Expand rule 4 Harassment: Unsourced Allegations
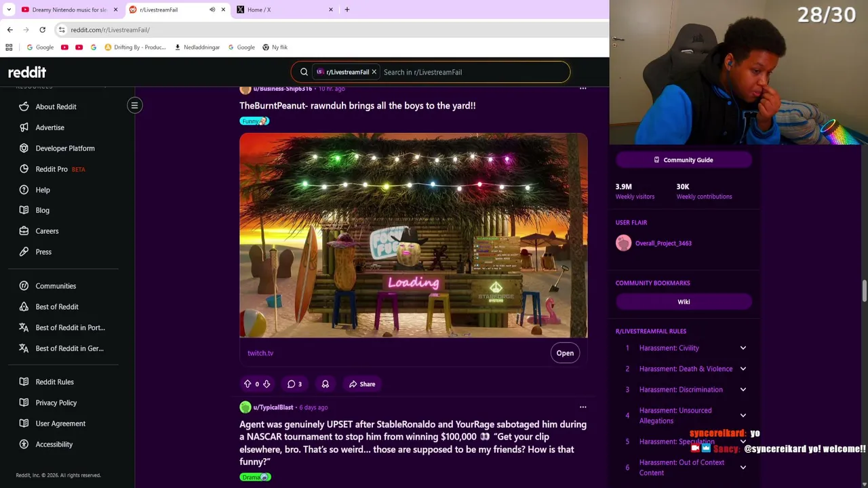The width and height of the screenshot is (868, 488). (x=743, y=415)
